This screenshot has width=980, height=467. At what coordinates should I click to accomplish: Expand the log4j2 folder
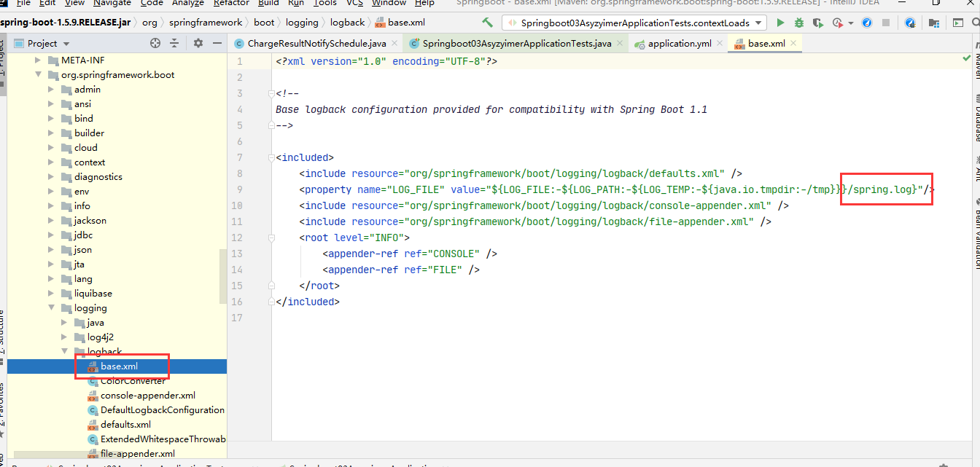tap(64, 337)
